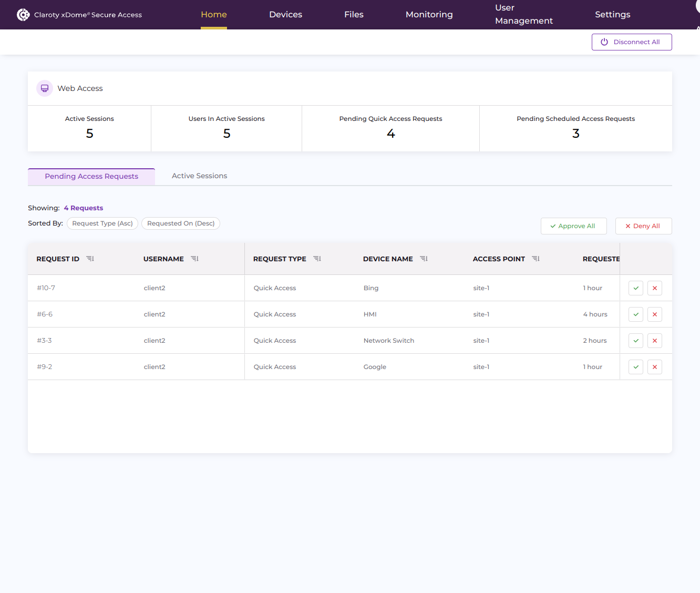This screenshot has width=700, height=593.
Task: Open the Device Name column filter
Action: point(424,259)
